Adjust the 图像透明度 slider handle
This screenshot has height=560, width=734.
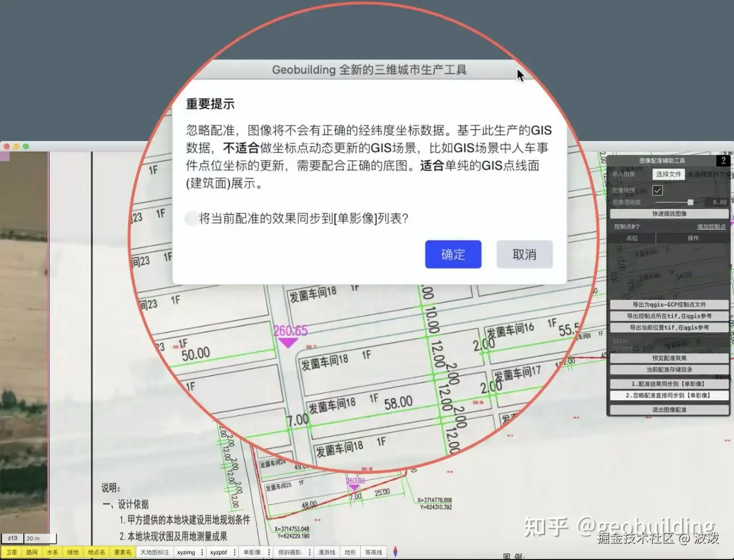pyautogui.click(x=690, y=202)
